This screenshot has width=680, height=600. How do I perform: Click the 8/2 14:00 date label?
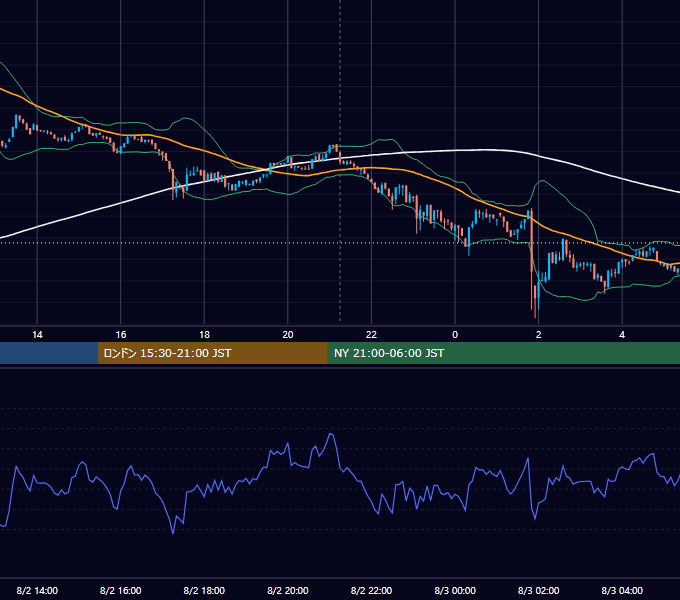coord(37,590)
